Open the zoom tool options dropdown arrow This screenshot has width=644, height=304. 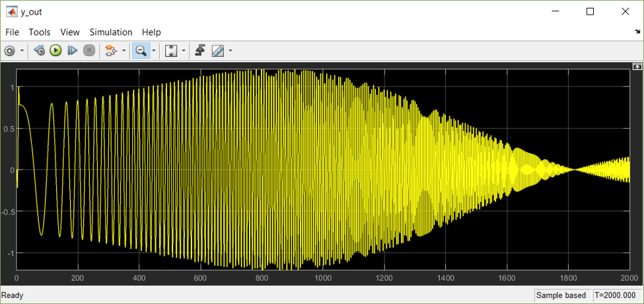tap(154, 51)
